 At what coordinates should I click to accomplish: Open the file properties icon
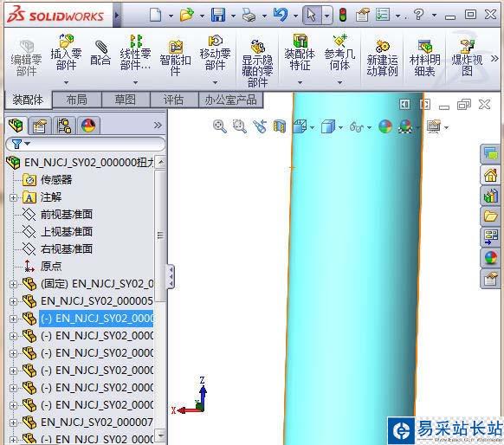(x=363, y=15)
